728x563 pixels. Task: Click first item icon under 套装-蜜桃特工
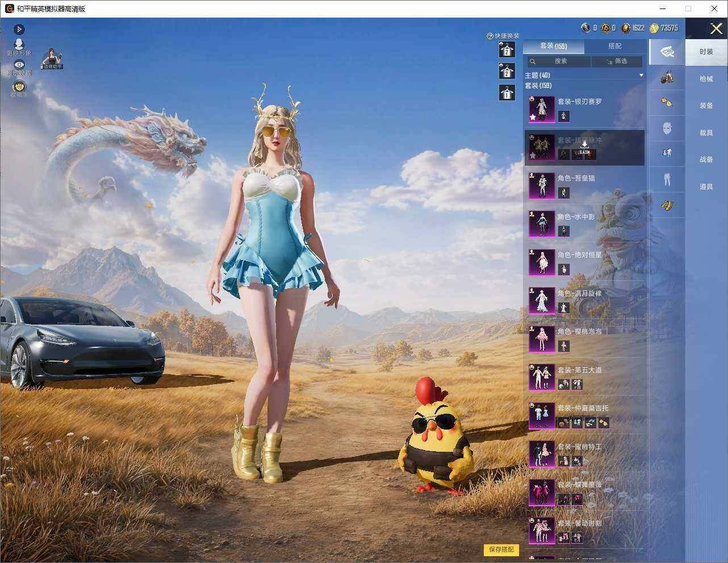click(563, 461)
